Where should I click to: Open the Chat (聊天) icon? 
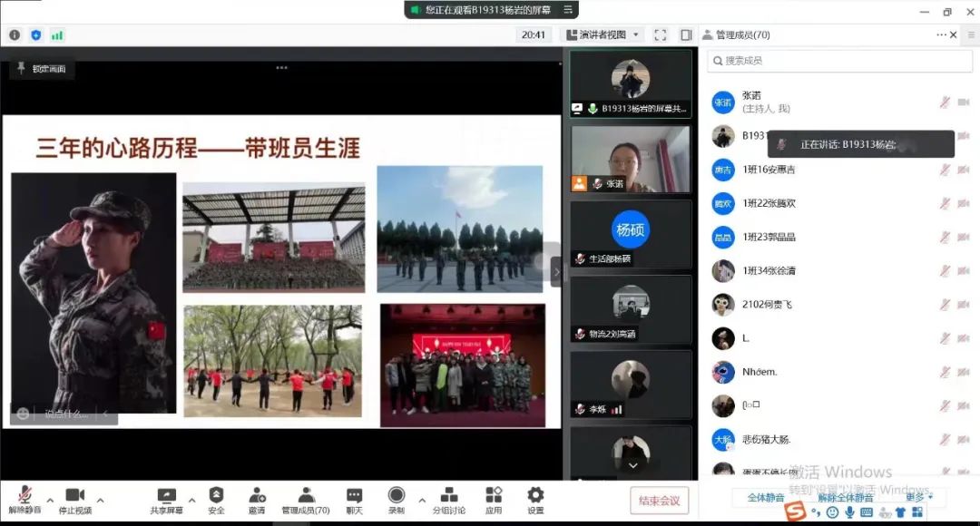(354, 495)
